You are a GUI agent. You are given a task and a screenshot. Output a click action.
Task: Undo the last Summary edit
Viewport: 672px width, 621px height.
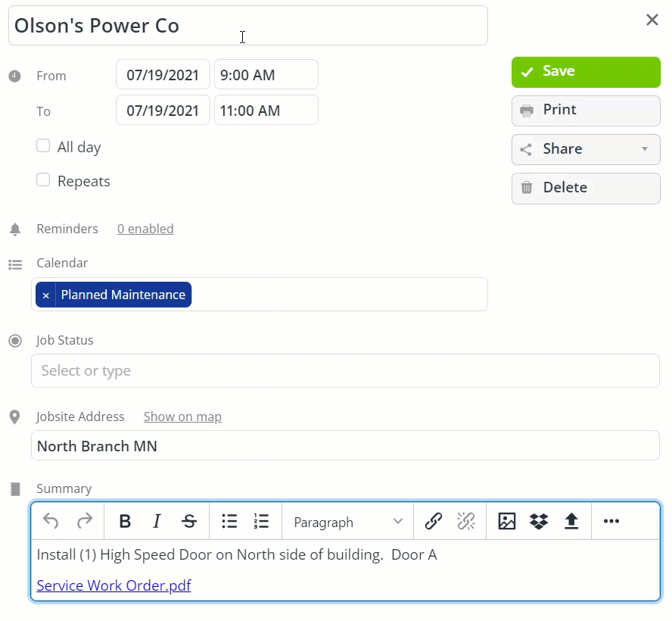[x=51, y=521]
